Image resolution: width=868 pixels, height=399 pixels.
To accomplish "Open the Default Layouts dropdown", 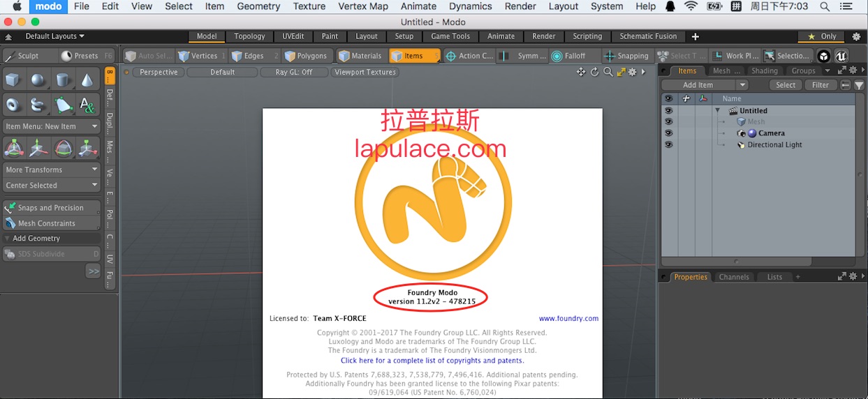I will [54, 36].
